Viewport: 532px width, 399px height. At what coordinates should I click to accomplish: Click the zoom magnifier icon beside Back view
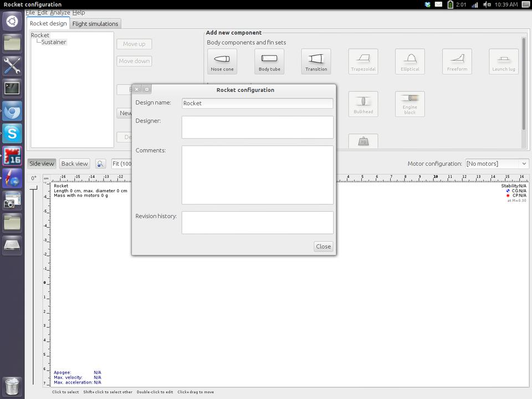[100, 163]
